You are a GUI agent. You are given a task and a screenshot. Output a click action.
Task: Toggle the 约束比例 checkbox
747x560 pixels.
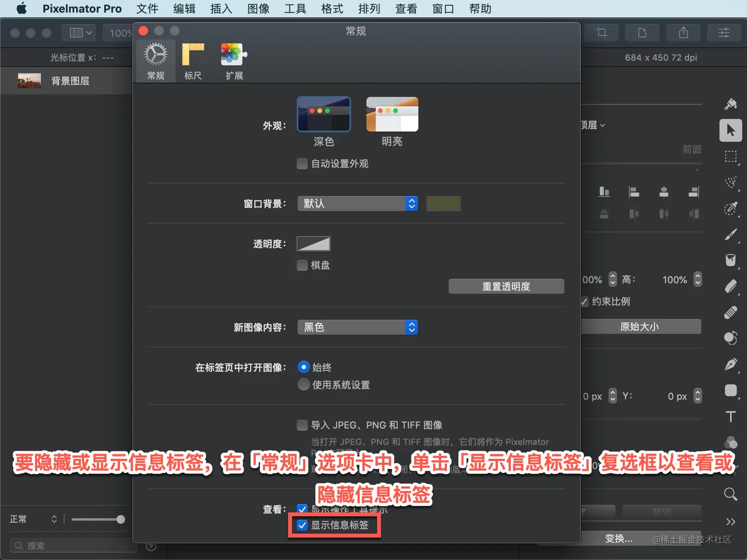coord(584,302)
